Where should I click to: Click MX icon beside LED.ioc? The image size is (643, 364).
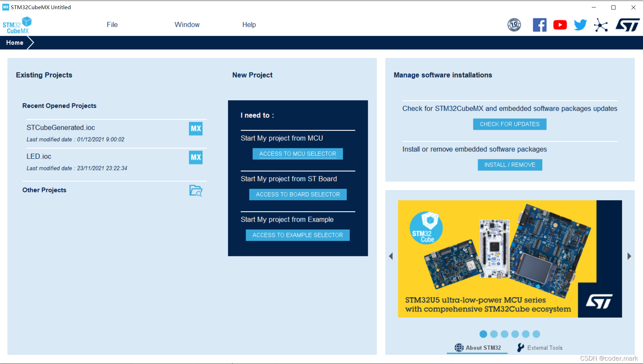click(196, 157)
